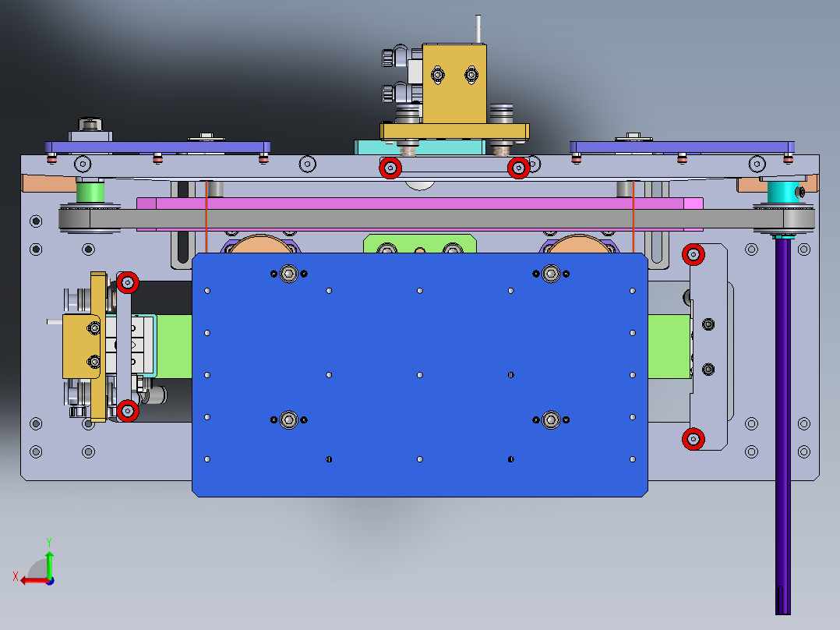
Task: Select the yellow block atop the assembly
Action: click(x=454, y=83)
